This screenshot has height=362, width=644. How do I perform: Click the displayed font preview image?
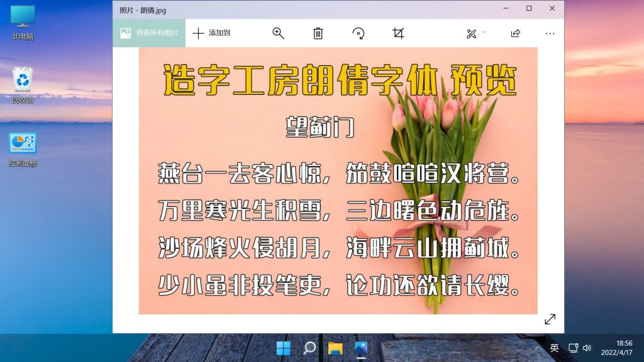(x=338, y=180)
